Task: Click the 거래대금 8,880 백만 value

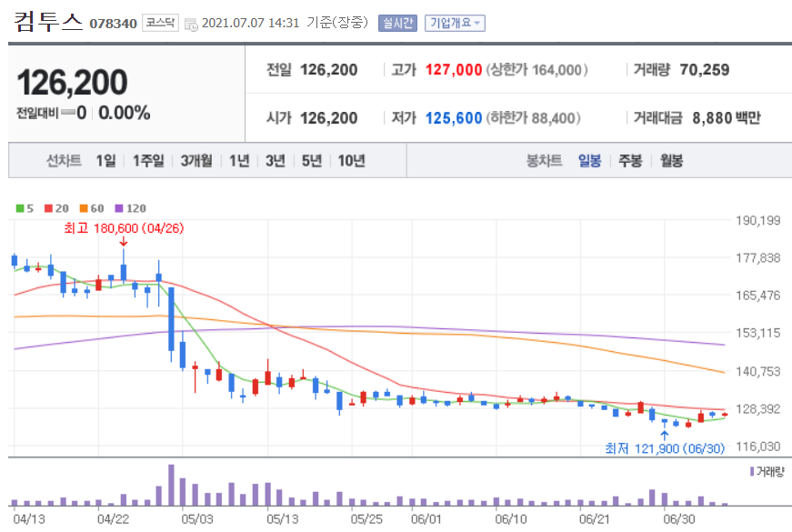Action: (x=727, y=118)
